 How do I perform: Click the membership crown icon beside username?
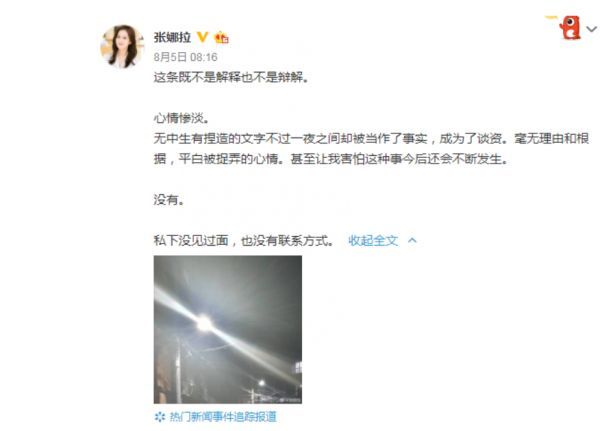(x=222, y=38)
